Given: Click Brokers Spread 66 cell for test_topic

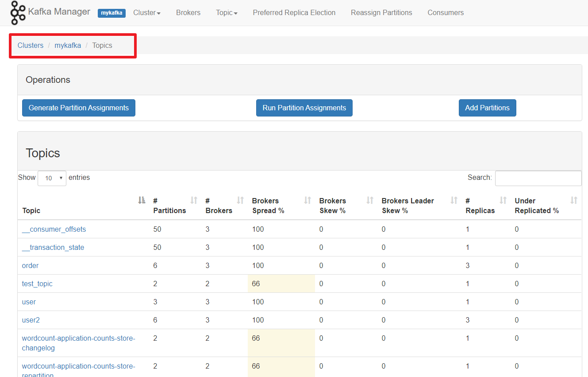Looking at the screenshot, I should point(281,284).
